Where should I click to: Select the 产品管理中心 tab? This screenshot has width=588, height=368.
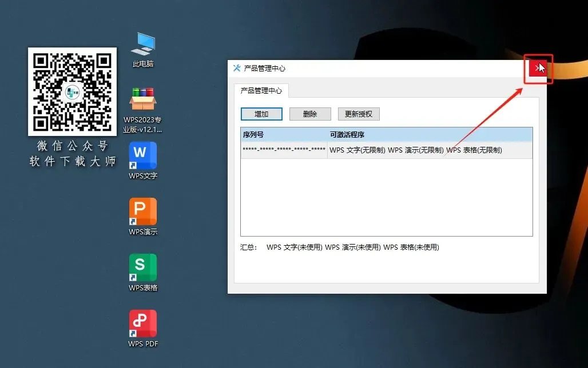[261, 91]
